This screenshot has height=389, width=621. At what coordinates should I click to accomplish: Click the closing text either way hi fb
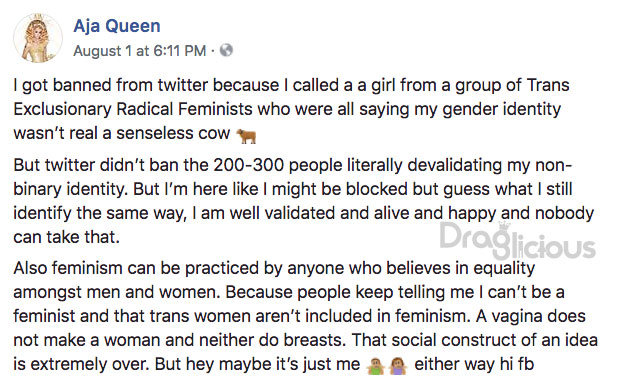click(474, 364)
